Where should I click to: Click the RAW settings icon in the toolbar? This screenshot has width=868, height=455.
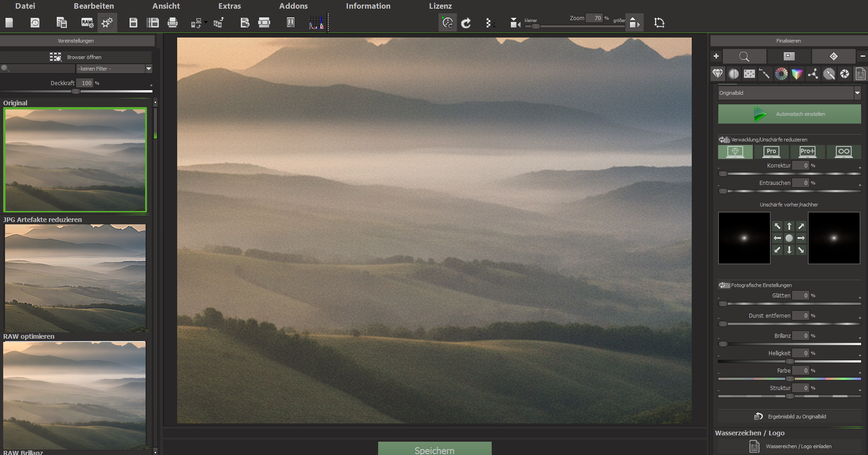87,22
